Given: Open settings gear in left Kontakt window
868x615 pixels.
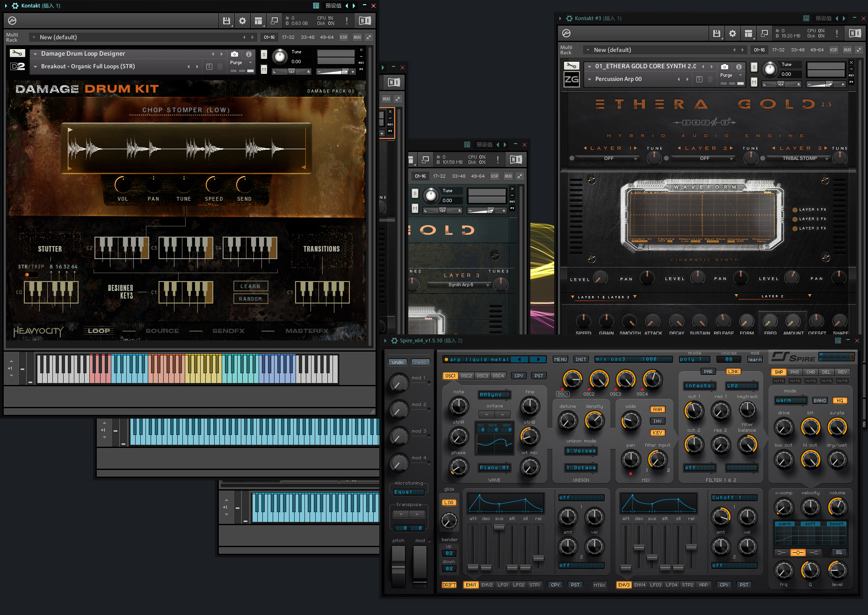Looking at the screenshot, I should pyautogui.click(x=242, y=21).
